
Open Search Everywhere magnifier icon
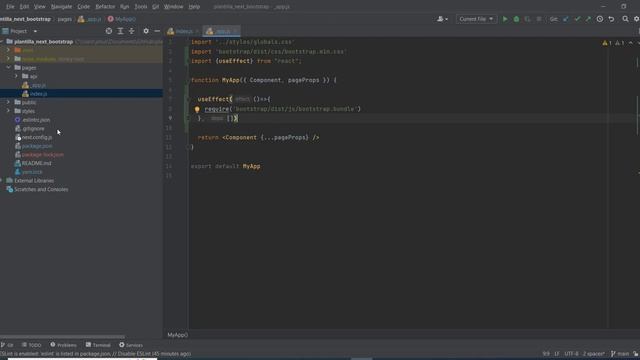tap(625, 19)
